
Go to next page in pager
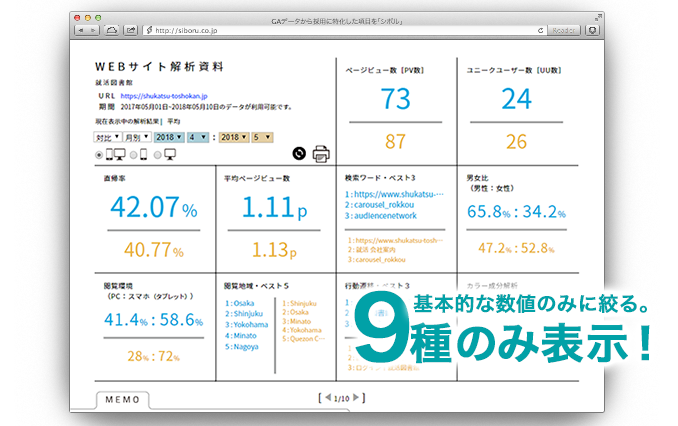coord(356,398)
